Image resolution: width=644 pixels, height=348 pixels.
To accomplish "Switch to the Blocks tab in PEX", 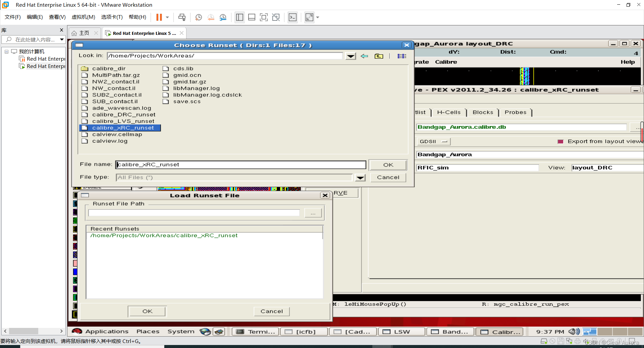I will (483, 112).
